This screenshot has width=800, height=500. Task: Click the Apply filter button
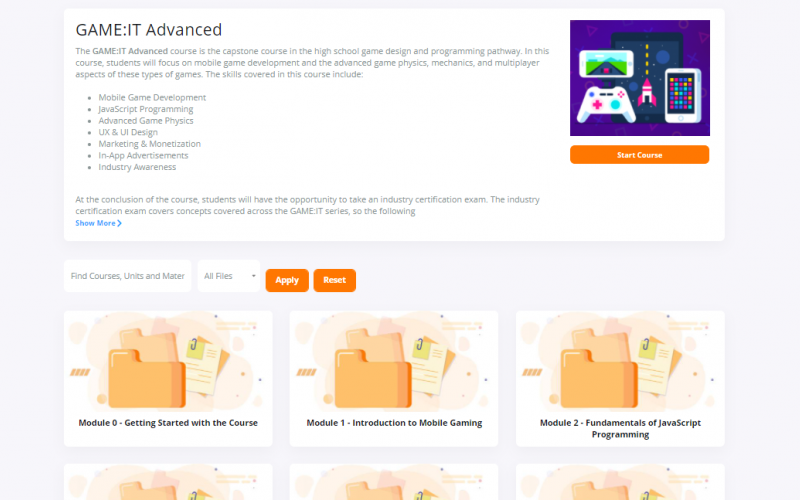[x=287, y=280]
